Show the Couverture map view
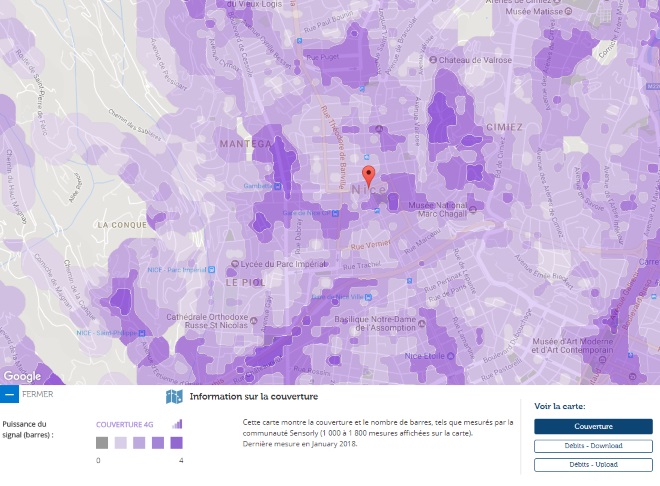660x486 pixels. tap(593, 426)
